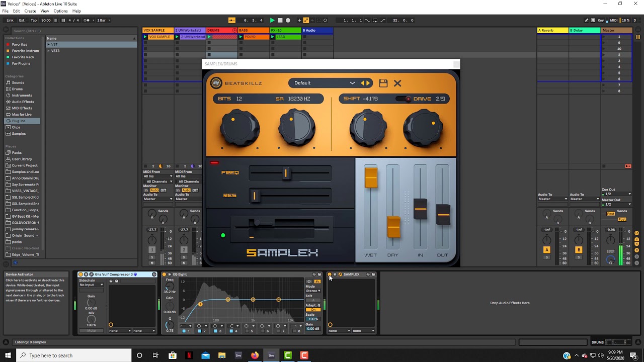Image resolution: width=644 pixels, height=362 pixels.
Task: Open the 1 Bar quantization dropdown
Action: [x=103, y=20]
